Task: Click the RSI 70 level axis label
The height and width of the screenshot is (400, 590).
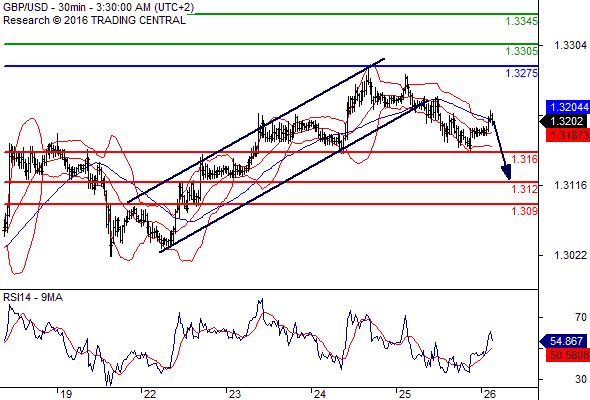Action: (581, 317)
